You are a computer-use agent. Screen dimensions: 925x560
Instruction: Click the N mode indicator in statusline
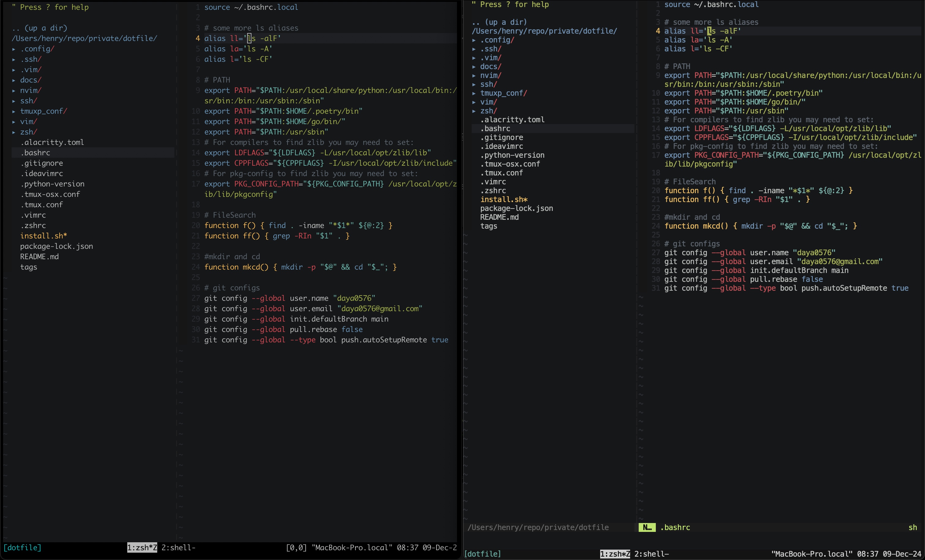pos(647,528)
